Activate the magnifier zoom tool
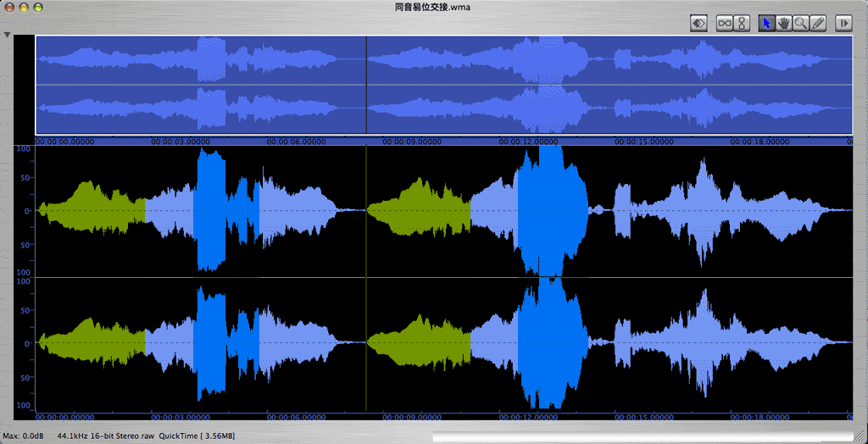 pos(800,24)
